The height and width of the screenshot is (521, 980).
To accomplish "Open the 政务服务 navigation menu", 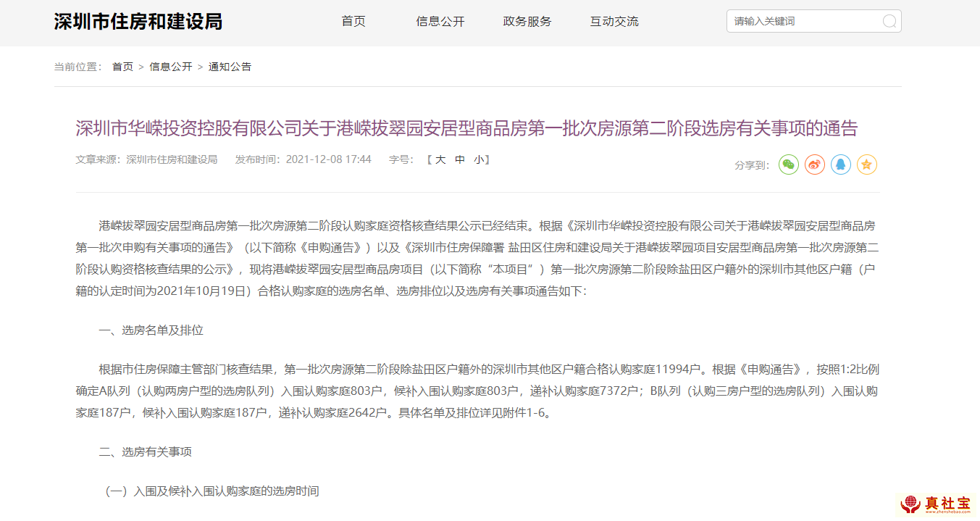I will [x=527, y=22].
